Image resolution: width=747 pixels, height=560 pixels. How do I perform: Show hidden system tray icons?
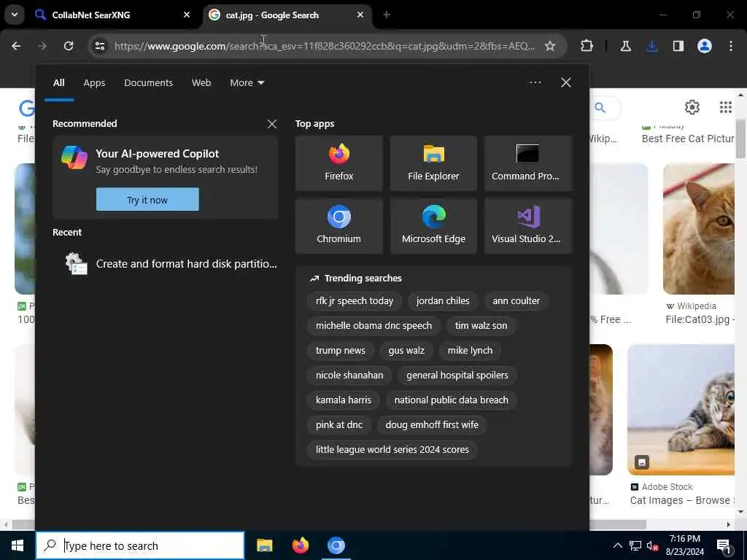pos(617,545)
